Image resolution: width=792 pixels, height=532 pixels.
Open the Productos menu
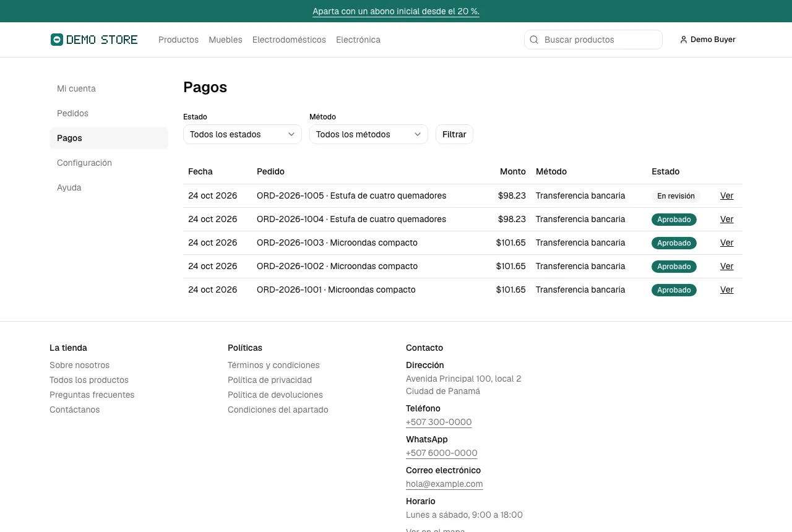click(178, 40)
